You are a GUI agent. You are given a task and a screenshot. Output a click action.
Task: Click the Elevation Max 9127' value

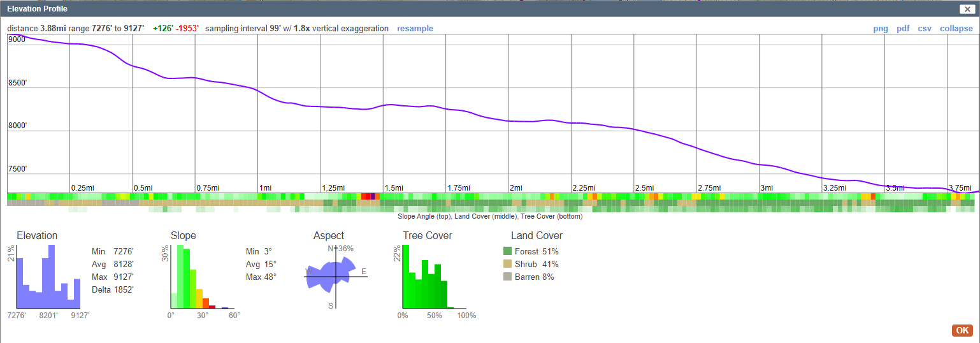123,277
